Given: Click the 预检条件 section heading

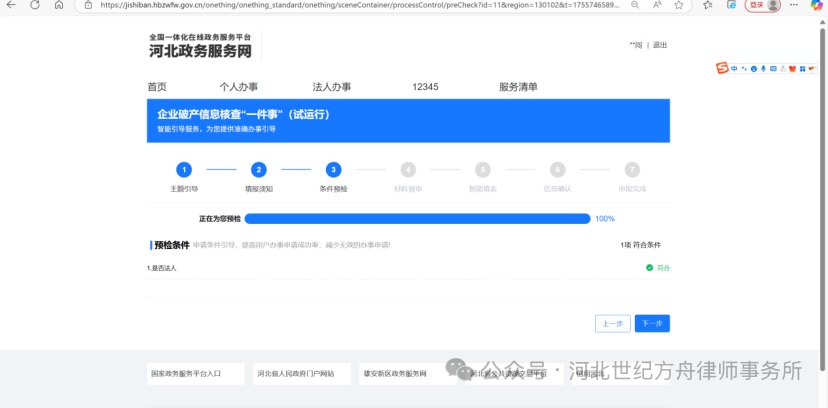Looking at the screenshot, I should coord(172,245).
